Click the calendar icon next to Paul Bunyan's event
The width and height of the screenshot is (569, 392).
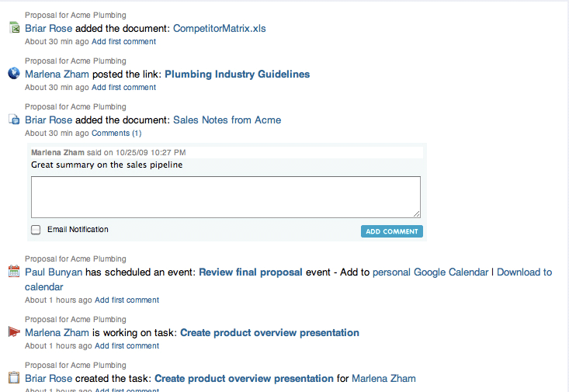14,272
